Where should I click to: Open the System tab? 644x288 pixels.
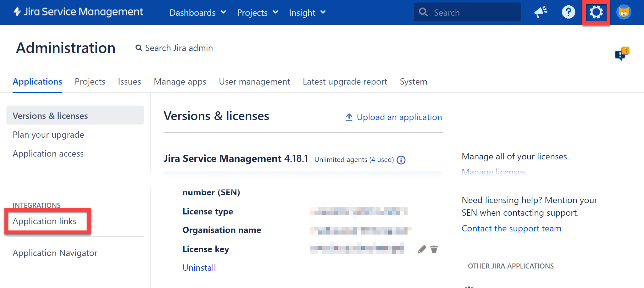pos(414,82)
